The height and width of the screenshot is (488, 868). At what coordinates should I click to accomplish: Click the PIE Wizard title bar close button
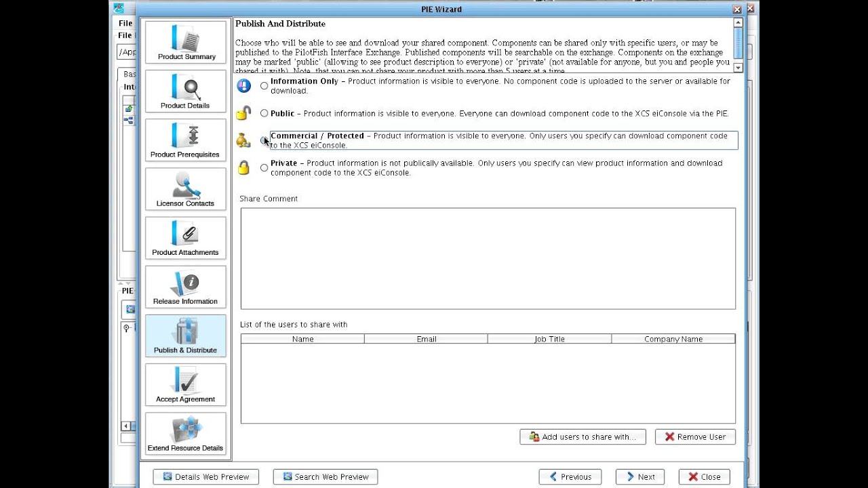coord(737,9)
